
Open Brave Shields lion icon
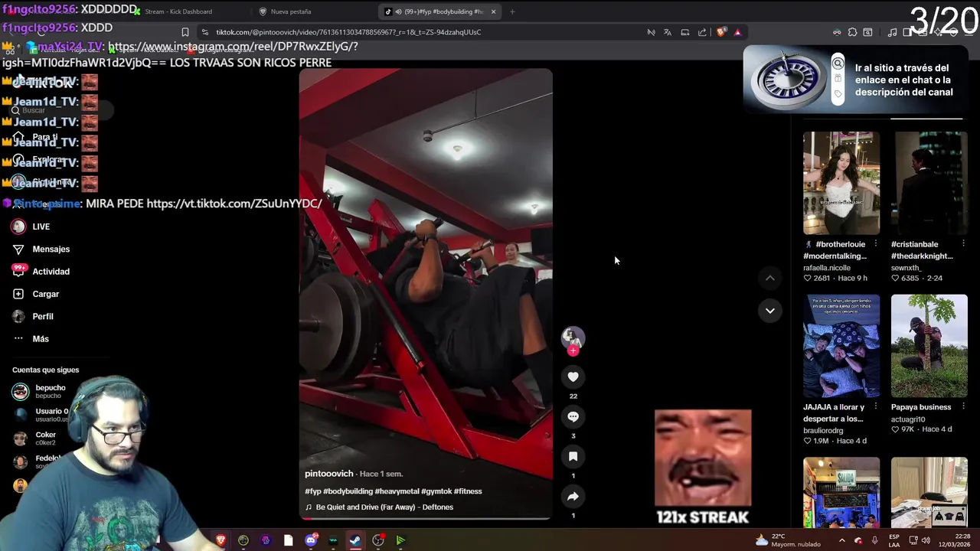click(720, 32)
